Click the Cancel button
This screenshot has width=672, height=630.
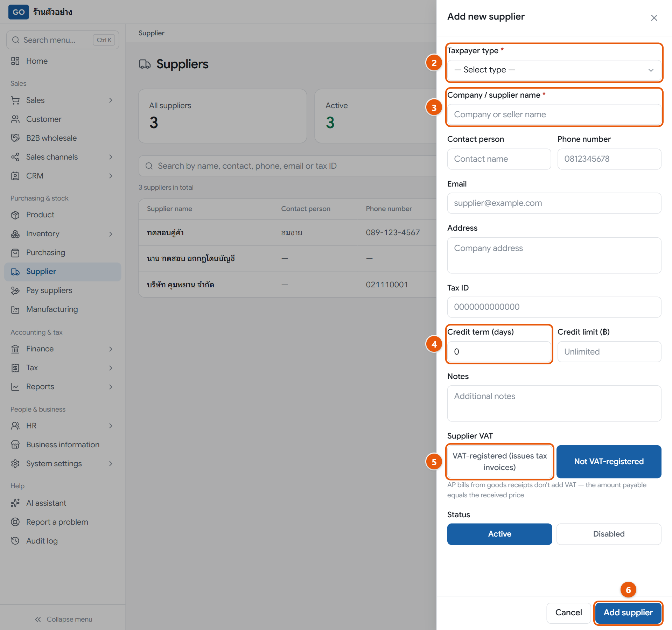coord(568,612)
